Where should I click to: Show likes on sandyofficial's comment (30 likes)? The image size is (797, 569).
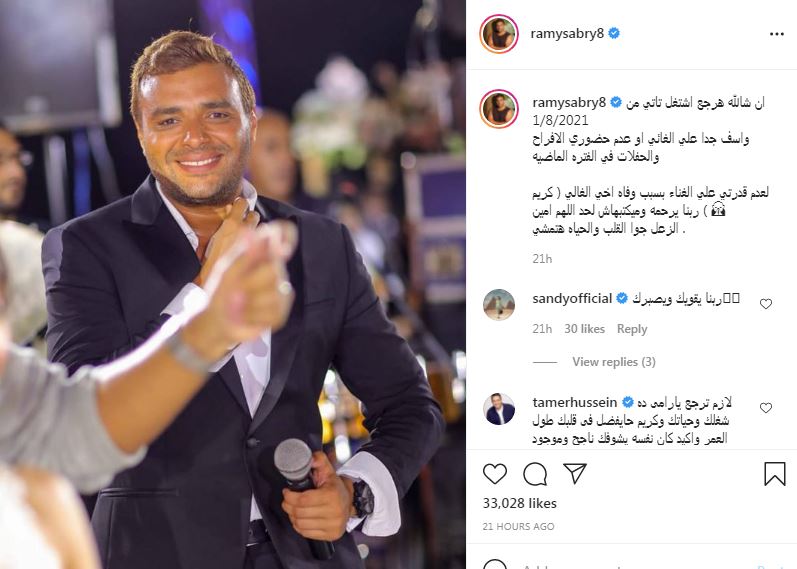[584, 329]
